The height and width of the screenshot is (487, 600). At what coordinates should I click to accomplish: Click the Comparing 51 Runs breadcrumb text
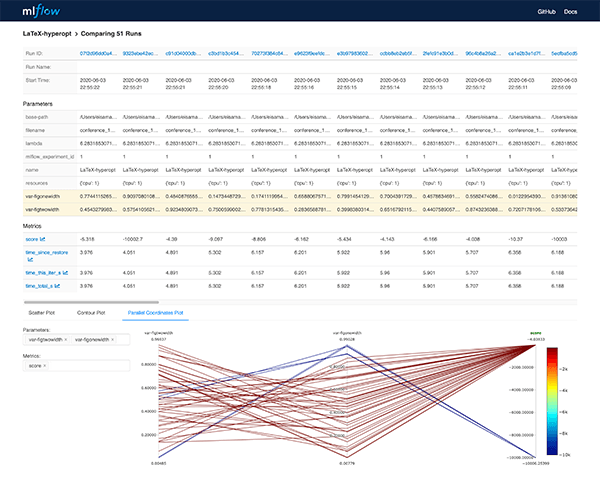click(111, 34)
